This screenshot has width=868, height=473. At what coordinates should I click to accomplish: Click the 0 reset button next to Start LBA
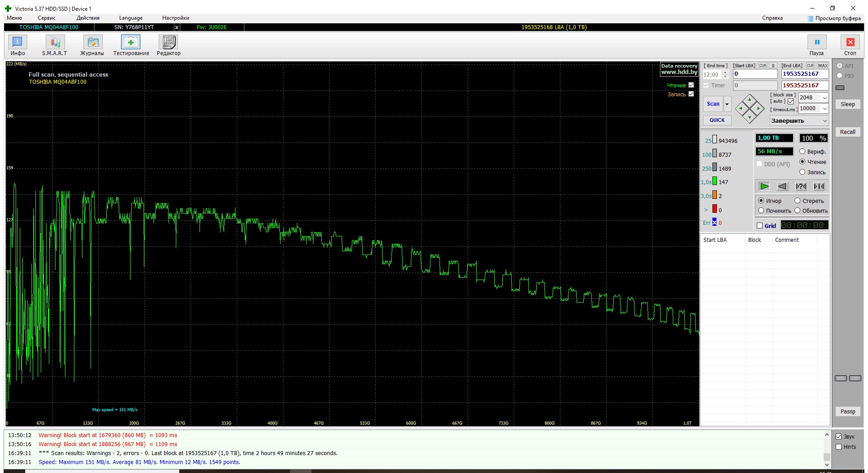773,65
